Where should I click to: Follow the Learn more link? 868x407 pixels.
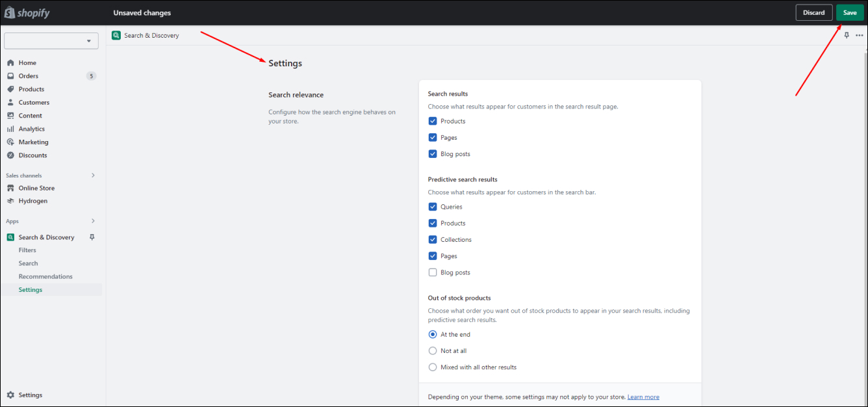tap(643, 397)
